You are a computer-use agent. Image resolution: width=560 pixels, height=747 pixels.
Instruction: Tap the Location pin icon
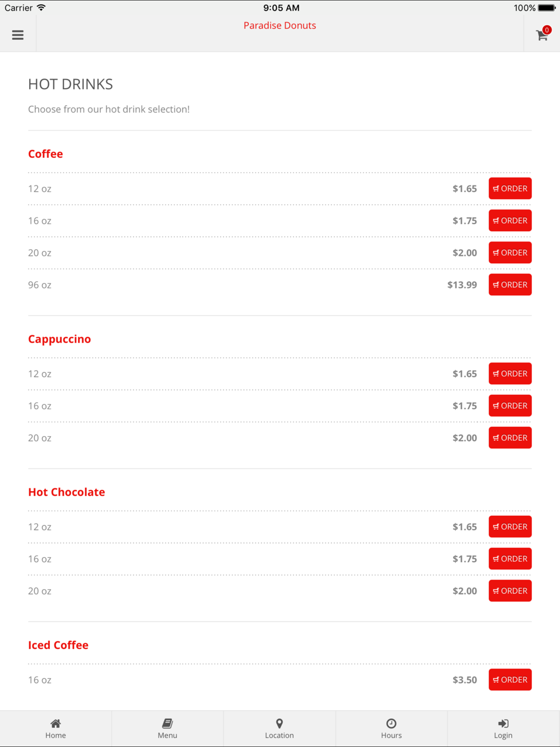click(279, 723)
